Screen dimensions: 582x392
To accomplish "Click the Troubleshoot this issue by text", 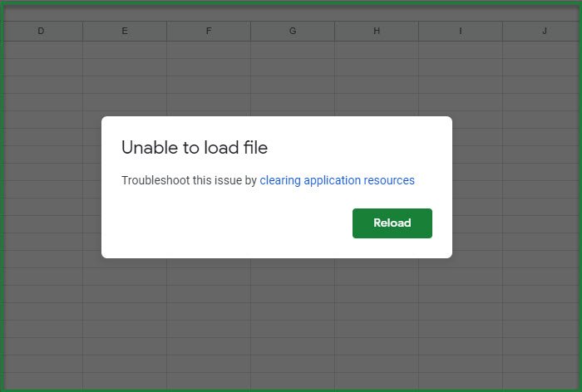I will pos(189,180).
